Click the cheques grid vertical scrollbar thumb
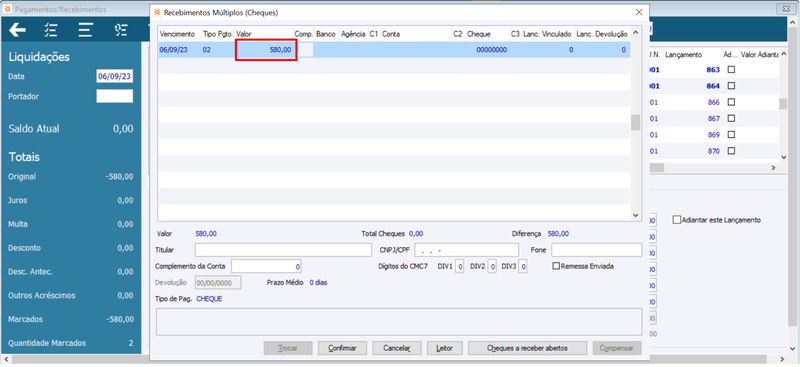800x367 pixels. [635, 123]
